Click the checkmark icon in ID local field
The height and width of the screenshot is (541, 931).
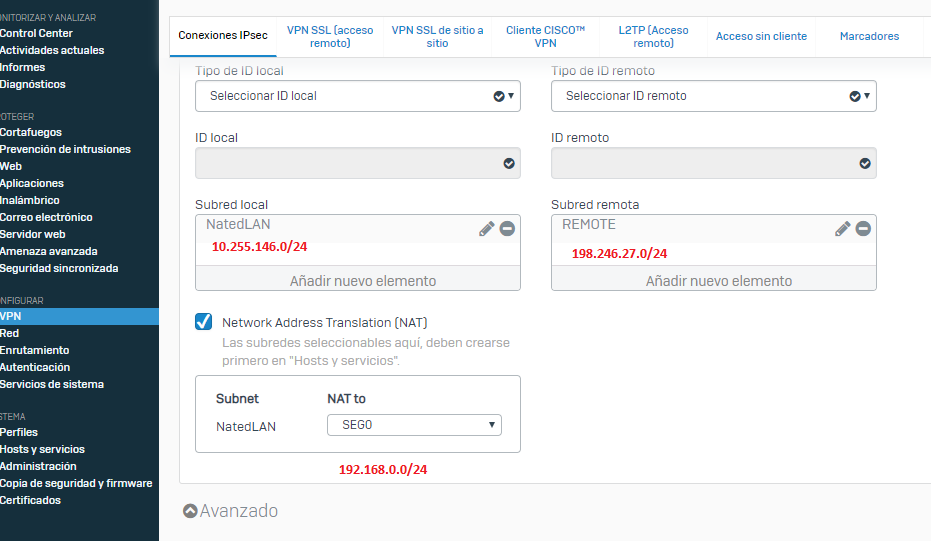pyautogui.click(x=508, y=163)
